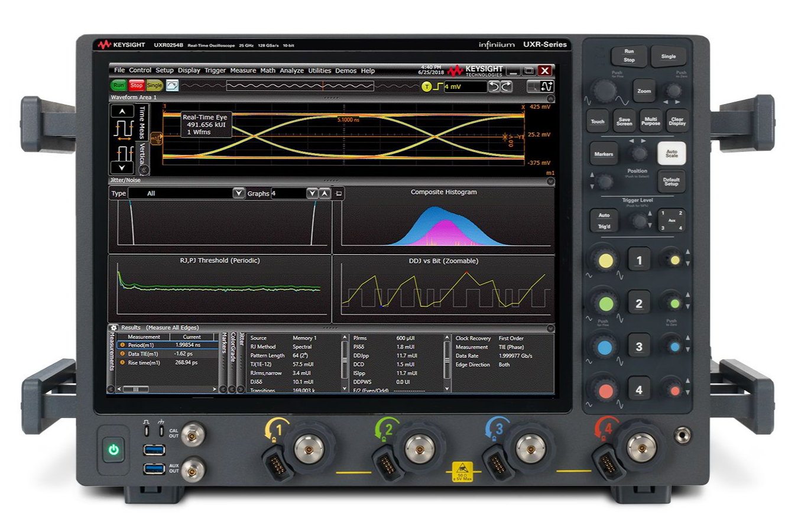Open the Type dropdown showing All
This screenshot has height=532, width=798.
point(238,193)
